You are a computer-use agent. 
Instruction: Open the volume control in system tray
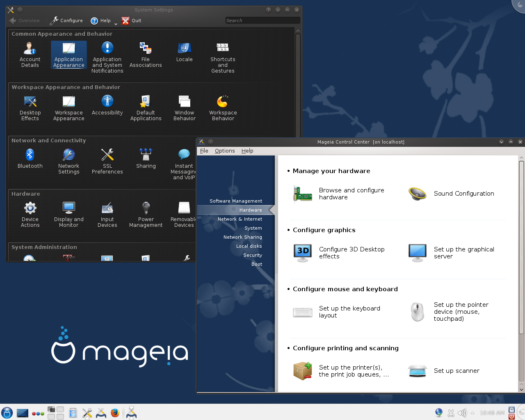click(x=462, y=413)
